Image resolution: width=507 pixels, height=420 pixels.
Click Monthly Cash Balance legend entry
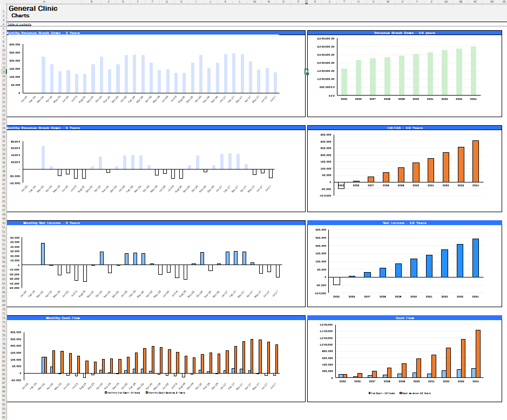165,392
